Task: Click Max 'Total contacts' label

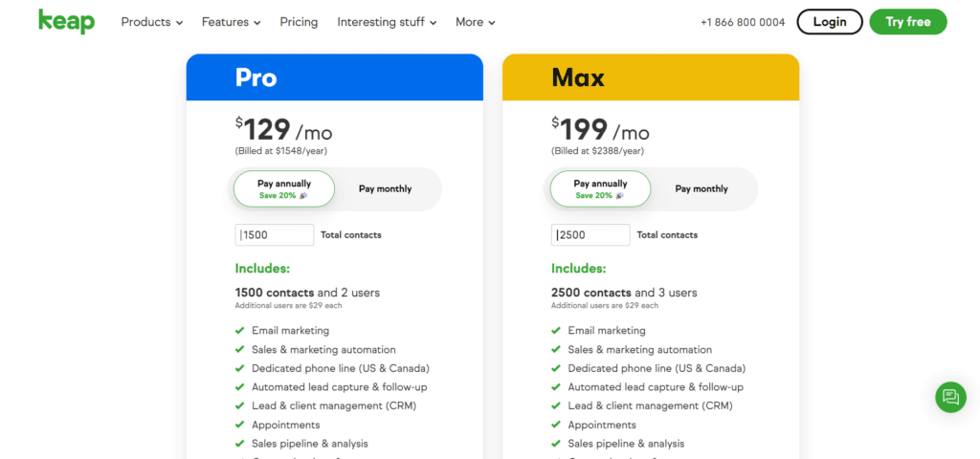Action: [667, 235]
